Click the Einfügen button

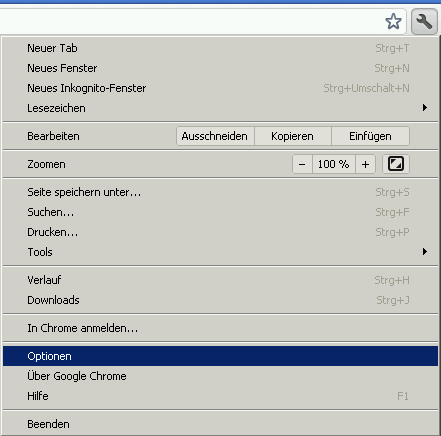(x=370, y=136)
